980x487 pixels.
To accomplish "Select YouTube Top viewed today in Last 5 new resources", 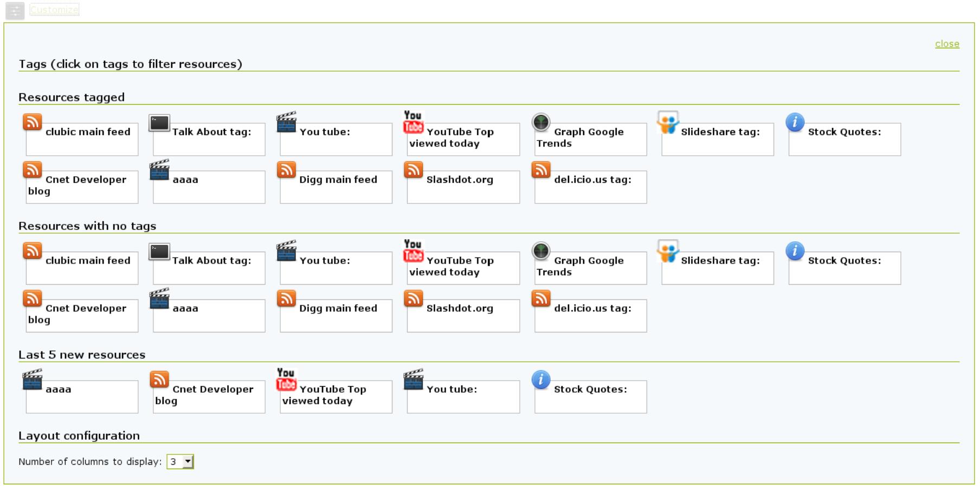I will point(336,396).
